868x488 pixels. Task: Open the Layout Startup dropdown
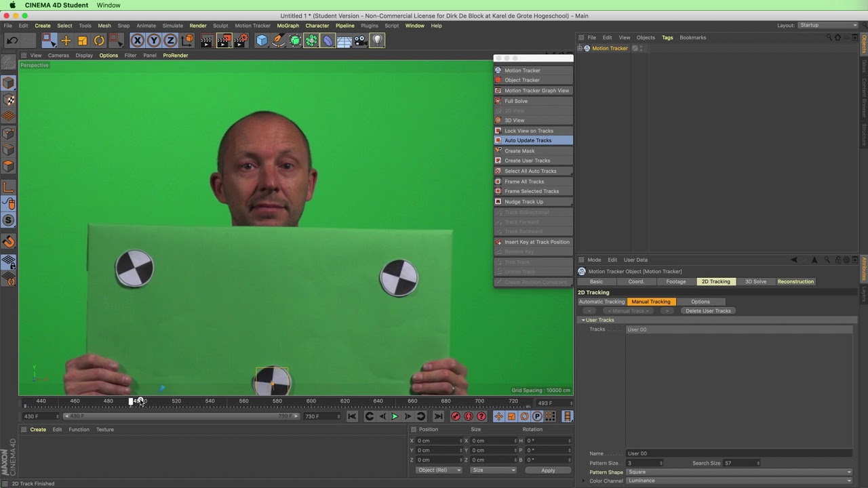point(829,25)
